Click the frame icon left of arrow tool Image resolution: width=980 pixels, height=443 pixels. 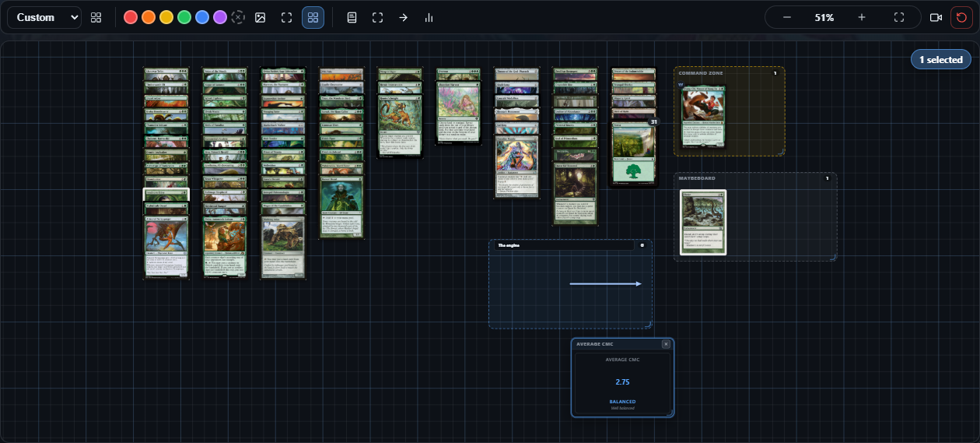(377, 17)
